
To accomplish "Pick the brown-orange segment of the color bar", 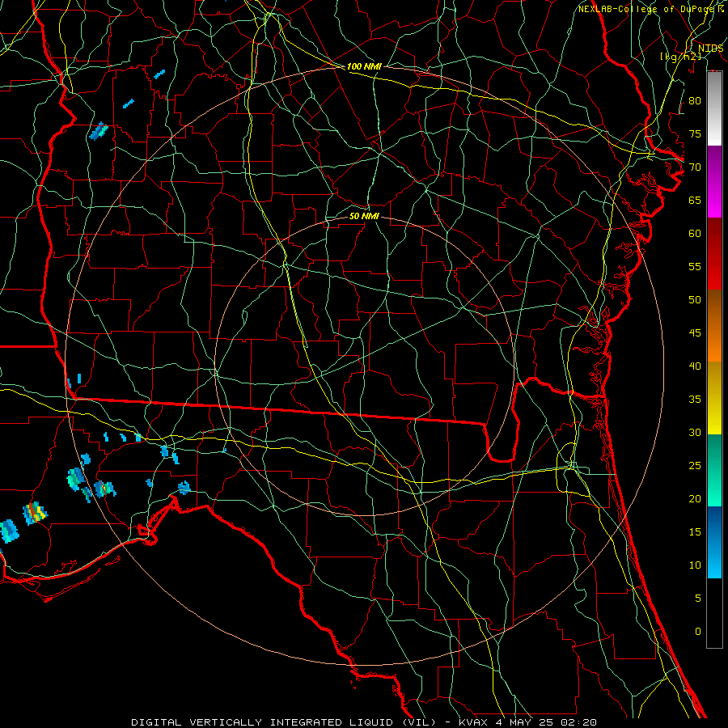I will click(x=714, y=325).
